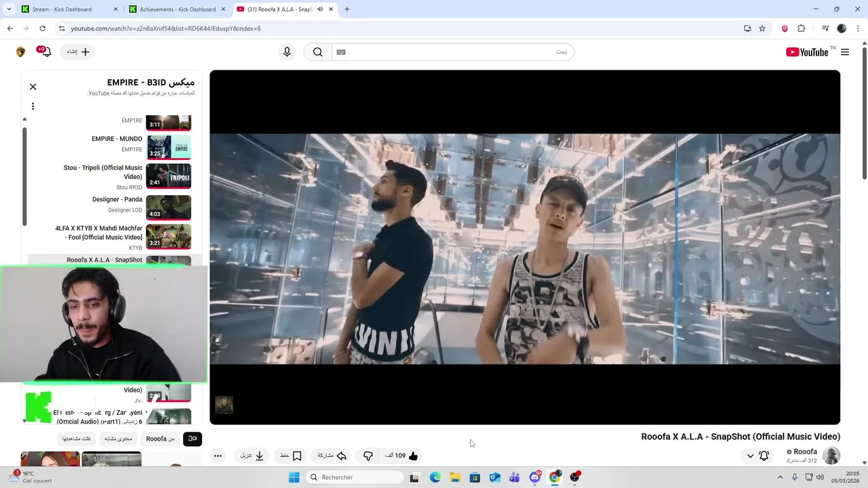Click the URL in the address bar
Viewport: 868px width, 488px height.
165,28
